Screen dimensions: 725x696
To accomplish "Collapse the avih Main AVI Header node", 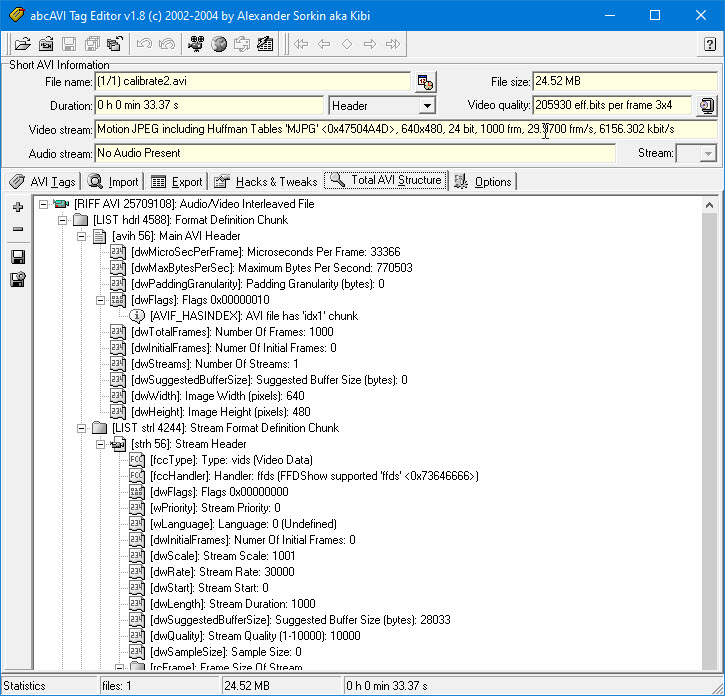I will pos(81,236).
